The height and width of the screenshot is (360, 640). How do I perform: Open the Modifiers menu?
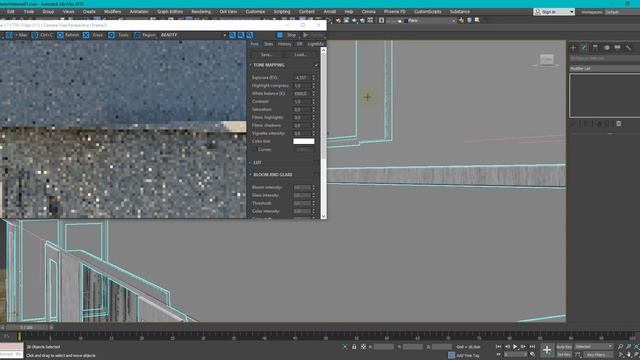112,12
